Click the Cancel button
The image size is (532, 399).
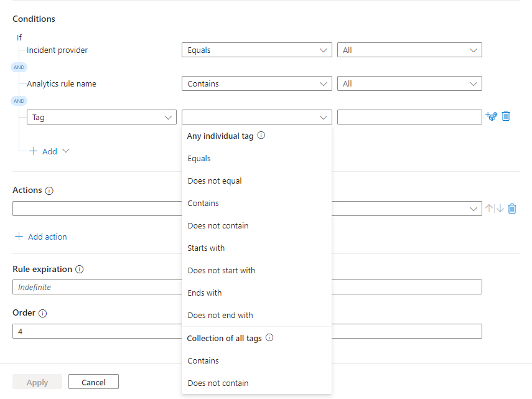[93, 382]
